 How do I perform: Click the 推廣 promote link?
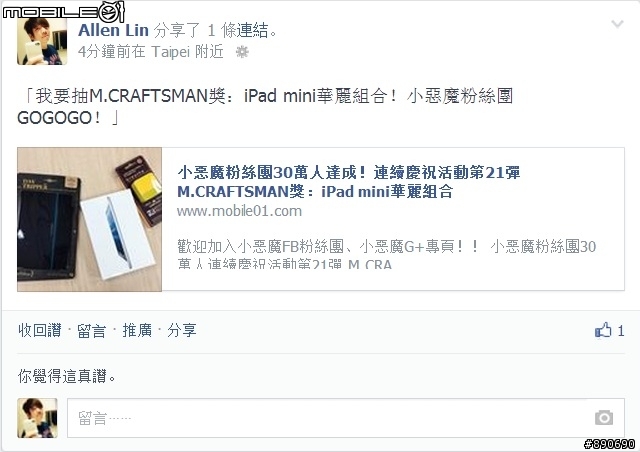[x=137, y=330]
